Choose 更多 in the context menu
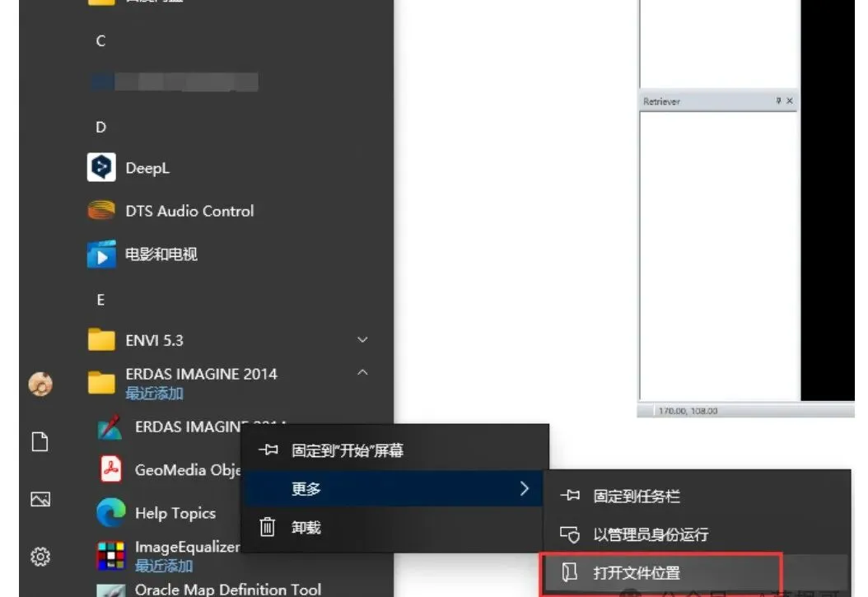The image size is (868, 597). point(394,488)
